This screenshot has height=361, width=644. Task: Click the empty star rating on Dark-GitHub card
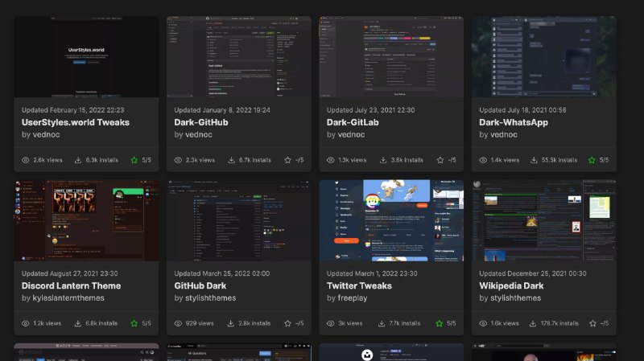(287, 160)
